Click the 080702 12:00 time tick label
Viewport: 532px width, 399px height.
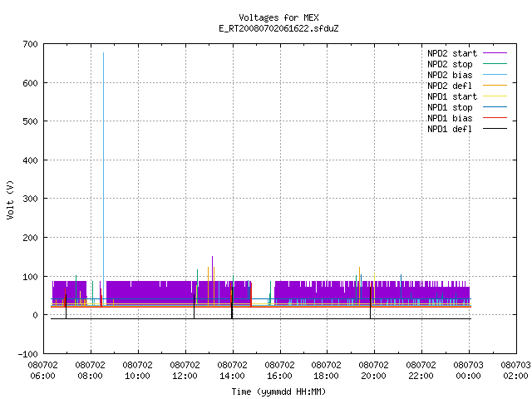(x=185, y=371)
